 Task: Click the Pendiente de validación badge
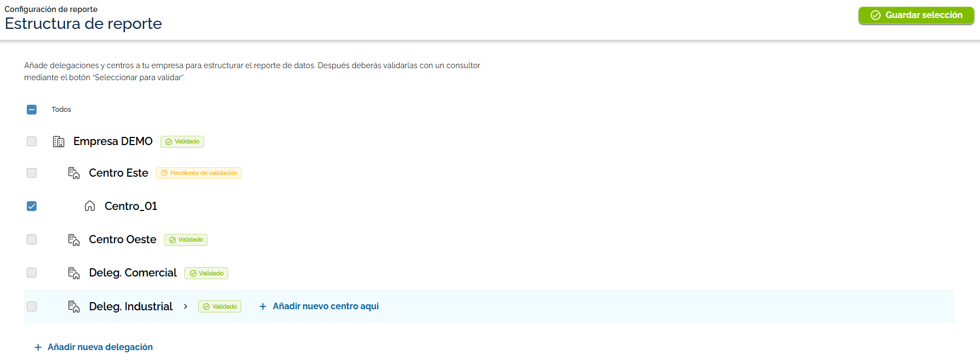pos(199,173)
